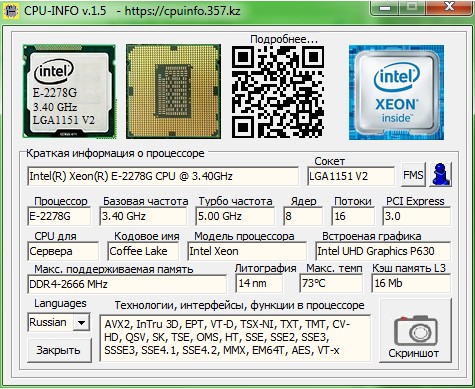Click the Intel Xeon inside logo
The width and height of the screenshot is (475, 389).
[396, 92]
